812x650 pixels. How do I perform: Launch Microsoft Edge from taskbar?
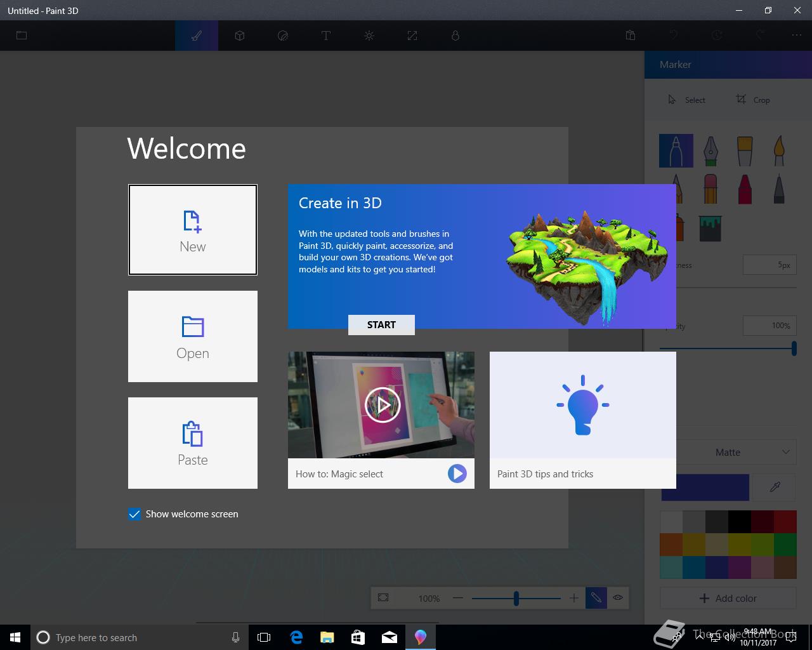296,637
